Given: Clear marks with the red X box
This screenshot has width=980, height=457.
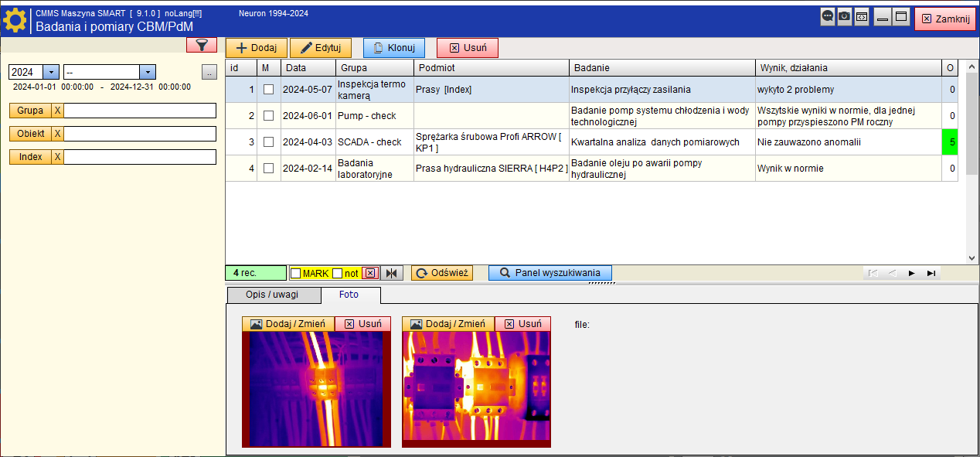Looking at the screenshot, I should [370, 273].
